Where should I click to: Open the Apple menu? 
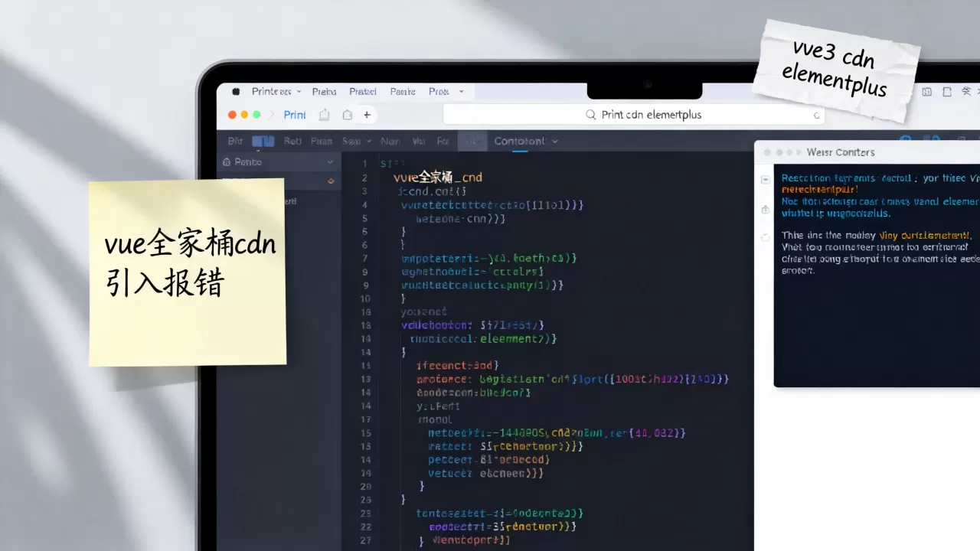tap(236, 91)
